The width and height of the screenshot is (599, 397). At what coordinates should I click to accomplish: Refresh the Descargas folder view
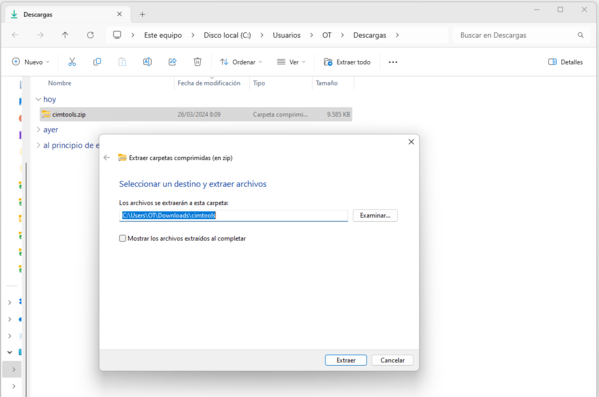click(x=90, y=35)
